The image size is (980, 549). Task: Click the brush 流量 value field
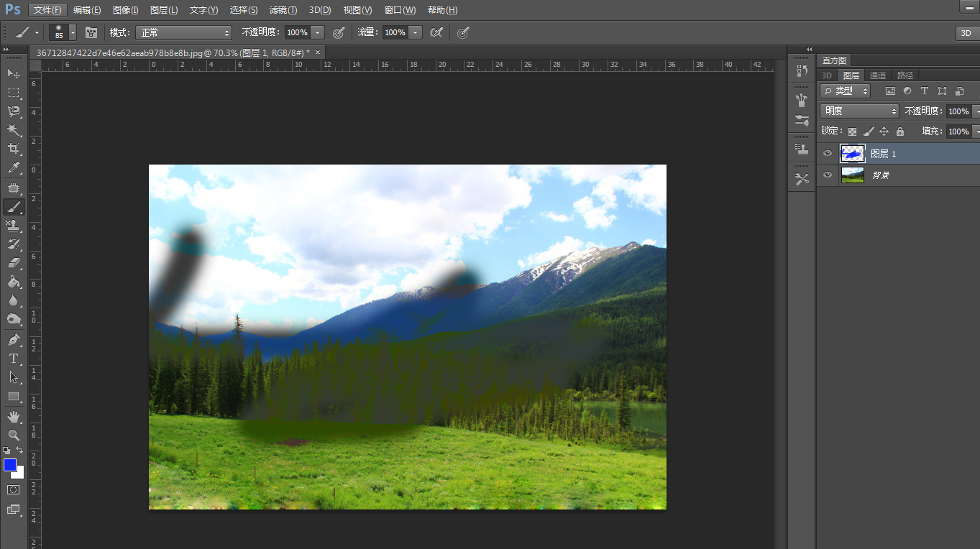(395, 32)
